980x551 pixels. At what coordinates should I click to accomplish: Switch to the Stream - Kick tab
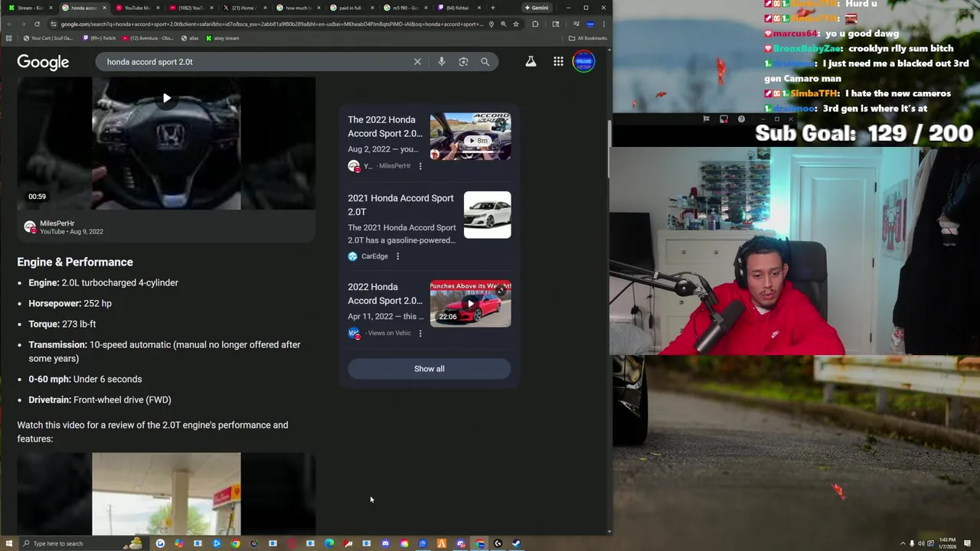pos(29,8)
